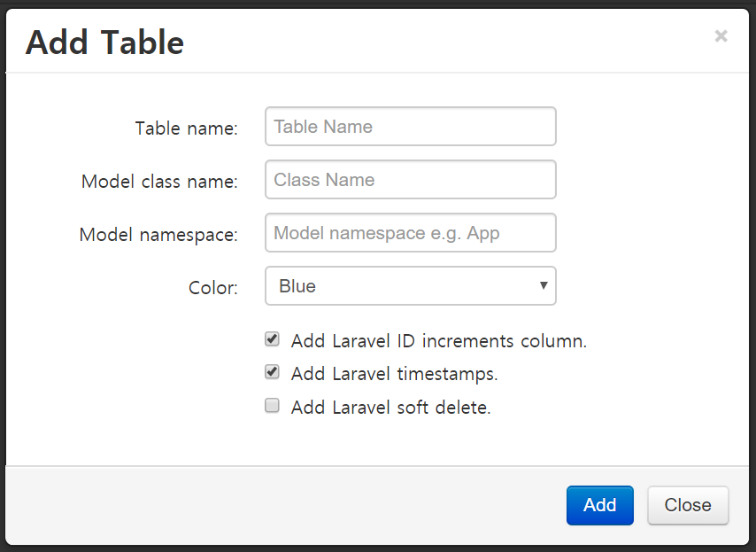Click the "Model namespace:" label
The image size is (756, 552).
click(x=158, y=235)
